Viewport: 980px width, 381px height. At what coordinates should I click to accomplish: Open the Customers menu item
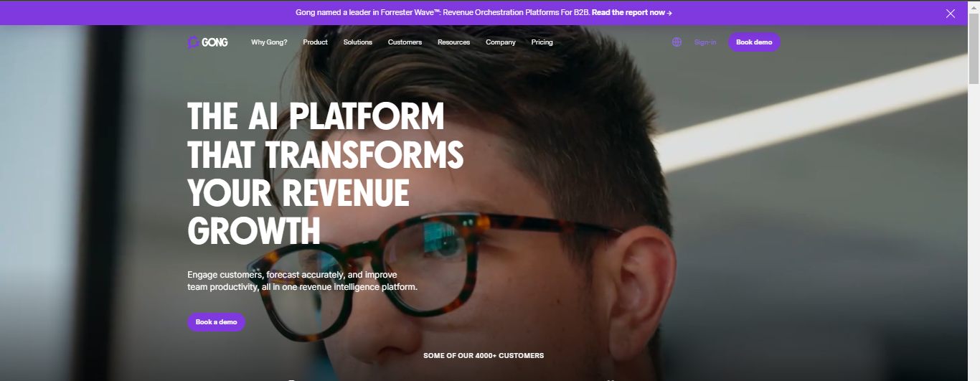click(x=405, y=42)
